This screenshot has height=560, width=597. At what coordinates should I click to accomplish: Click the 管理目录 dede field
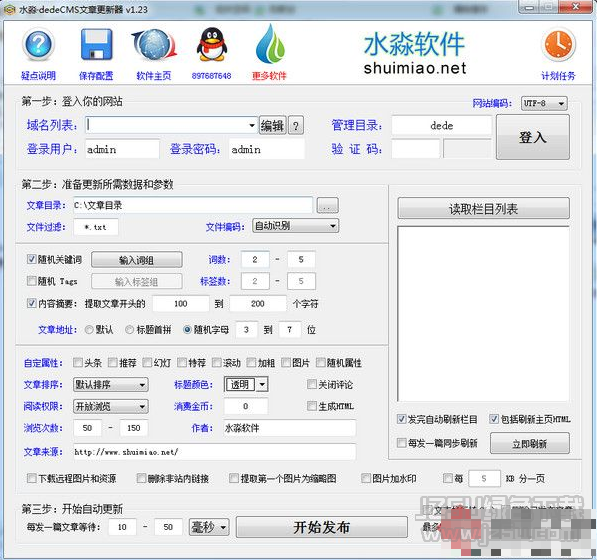pyautogui.click(x=442, y=126)
